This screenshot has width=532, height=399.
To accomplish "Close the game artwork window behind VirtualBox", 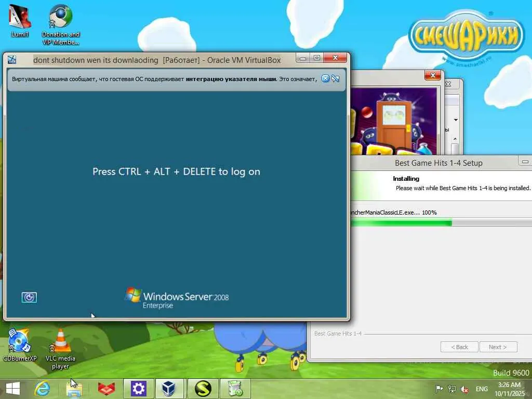I will [x=433, y=75].
